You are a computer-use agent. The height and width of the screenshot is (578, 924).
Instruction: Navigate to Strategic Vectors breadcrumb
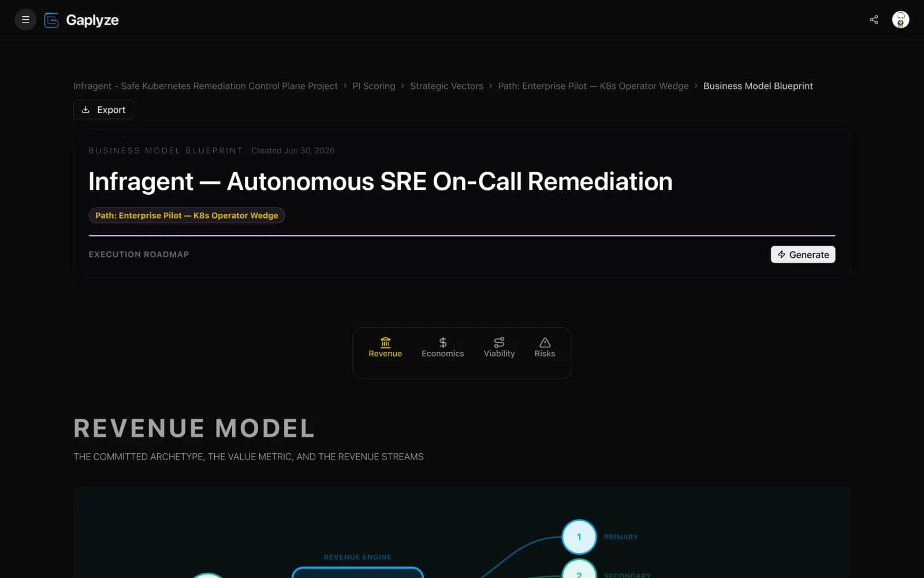[x=446, y=86]
